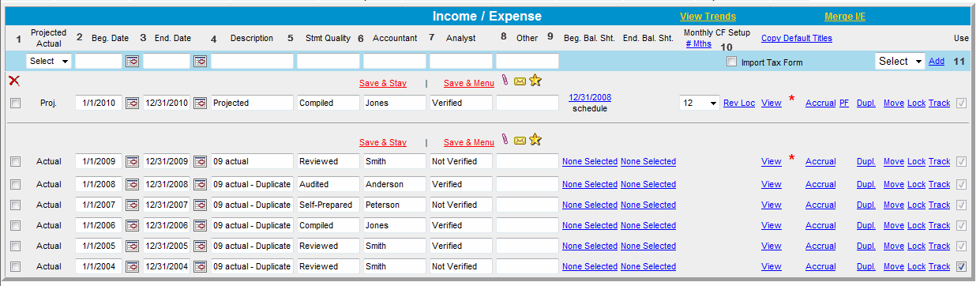Open Projected/Actual Select dropdown
This screenshot has height=286, width=980.
49,61
